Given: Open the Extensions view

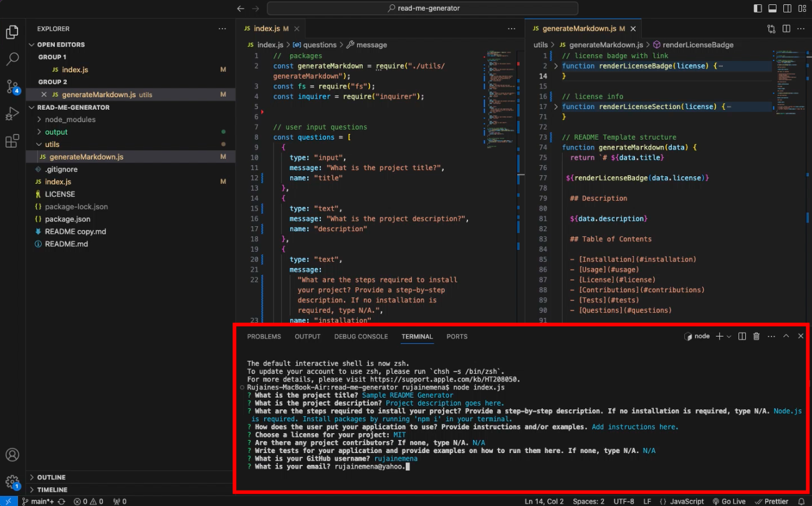Looking at the screenshot, I should (12, 141).
